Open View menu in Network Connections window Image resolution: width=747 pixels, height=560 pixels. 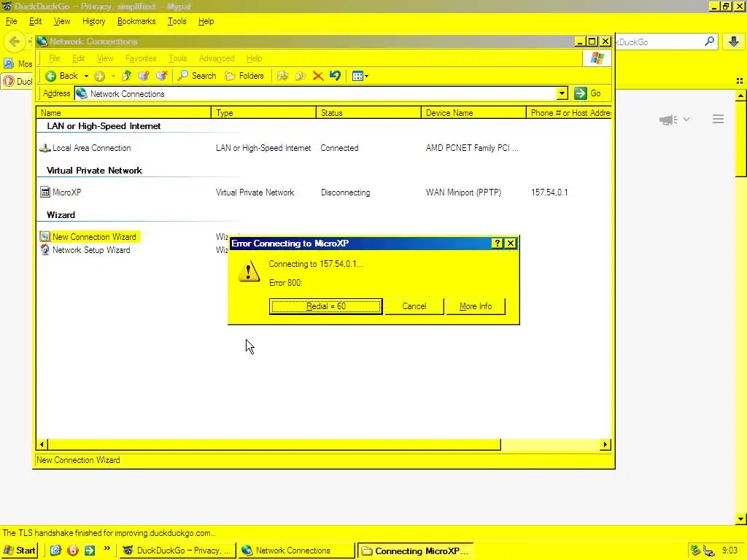point(105,58)
